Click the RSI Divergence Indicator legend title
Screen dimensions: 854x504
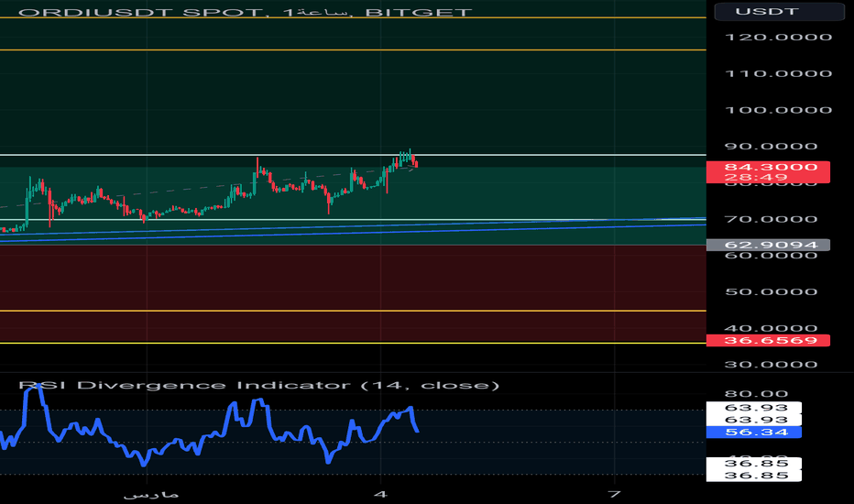click(258, 385)
